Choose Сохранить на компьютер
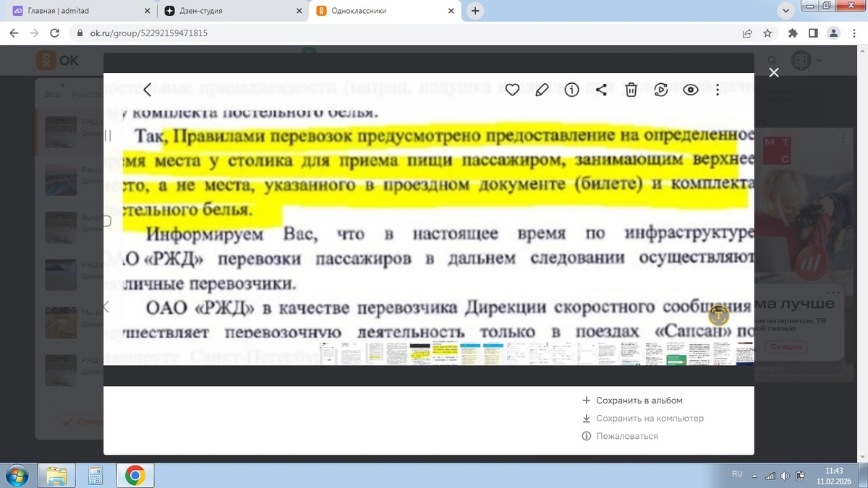The height and width of the screenshot is (488, 868). tap(642, 419)
